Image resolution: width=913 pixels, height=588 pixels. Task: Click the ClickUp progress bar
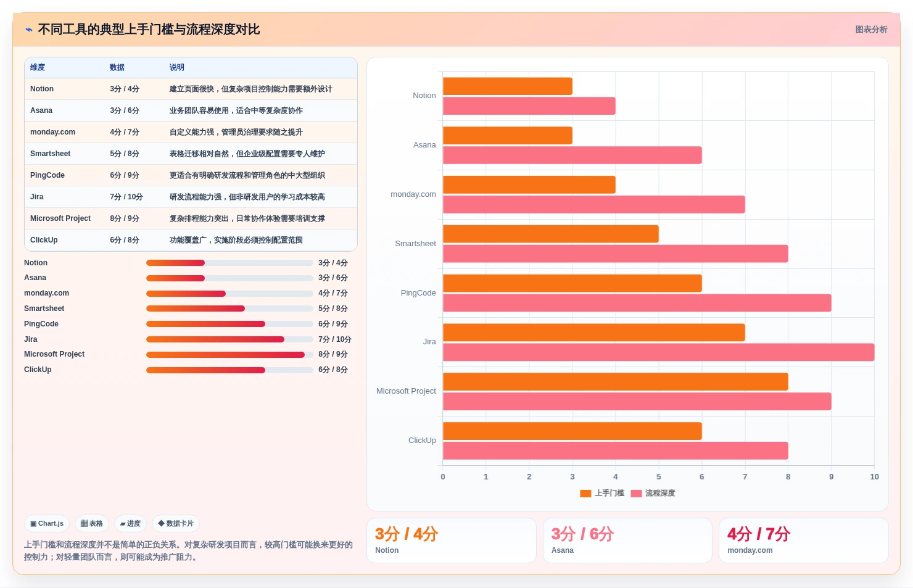[x=229, y=370]
